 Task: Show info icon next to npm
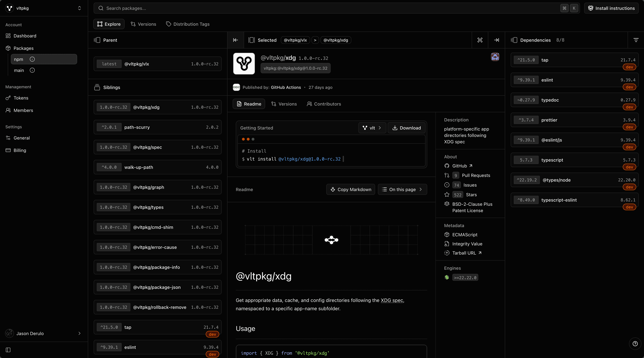coord(32,59)
